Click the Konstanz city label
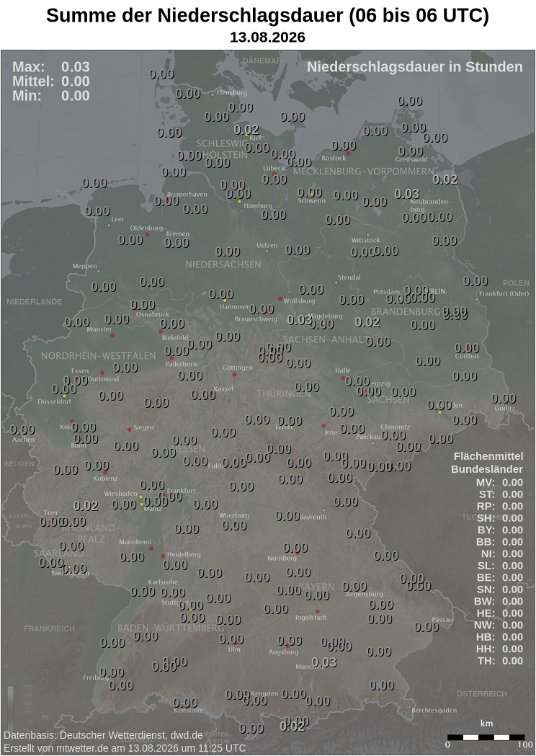The width and height of the screenshot is (536, 756). pyautogui.click(x=188, y=710)
